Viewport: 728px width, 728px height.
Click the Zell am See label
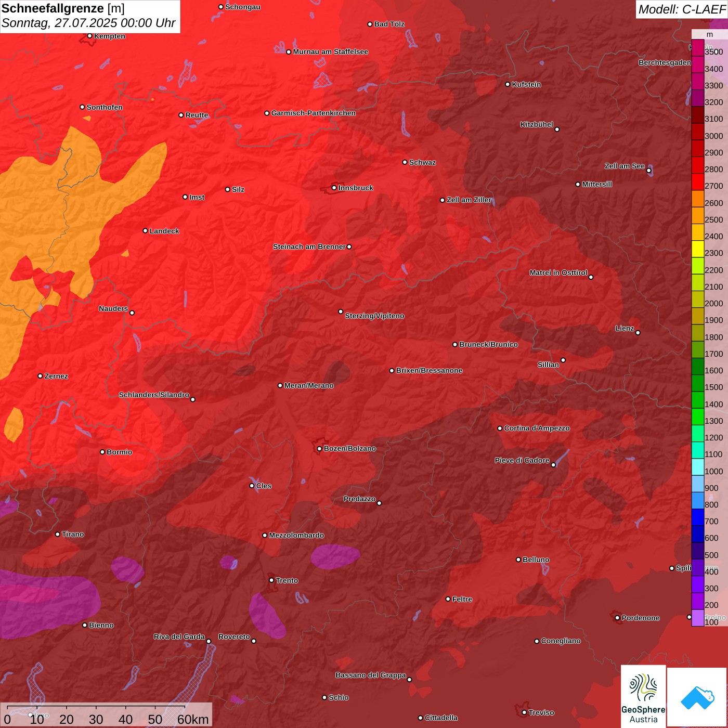tap(625, 166)
